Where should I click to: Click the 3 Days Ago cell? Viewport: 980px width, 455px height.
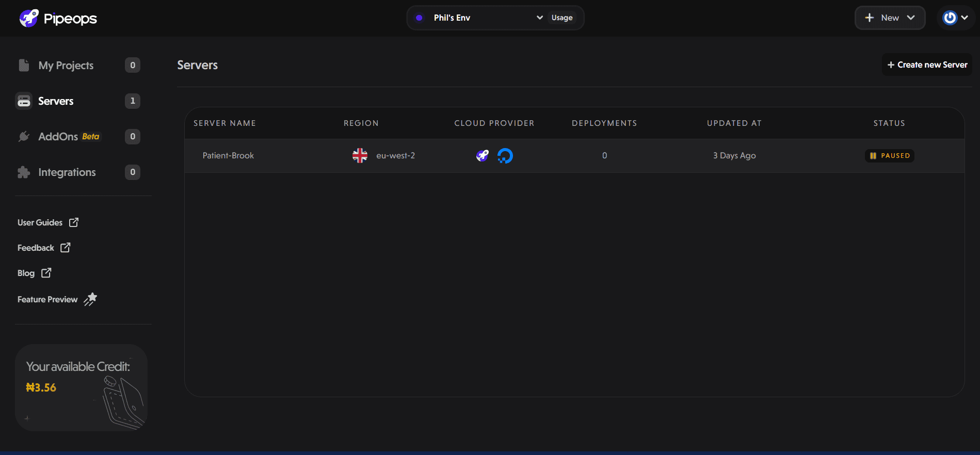734,155
